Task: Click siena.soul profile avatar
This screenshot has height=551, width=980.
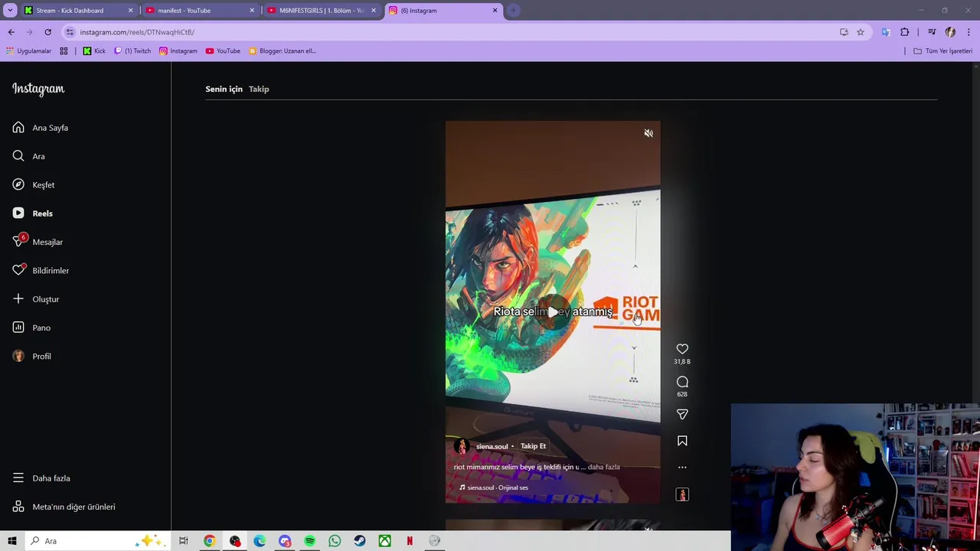Action: click(x=462, y=446)
